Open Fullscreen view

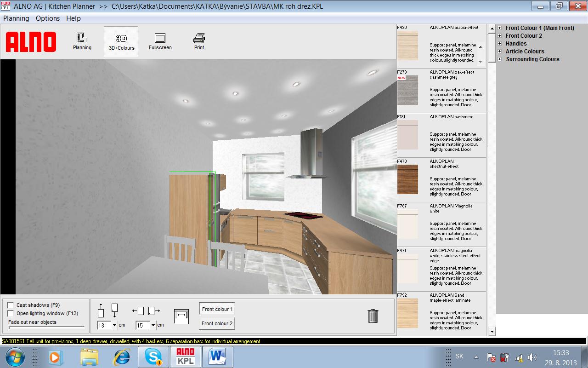(160, 41)
